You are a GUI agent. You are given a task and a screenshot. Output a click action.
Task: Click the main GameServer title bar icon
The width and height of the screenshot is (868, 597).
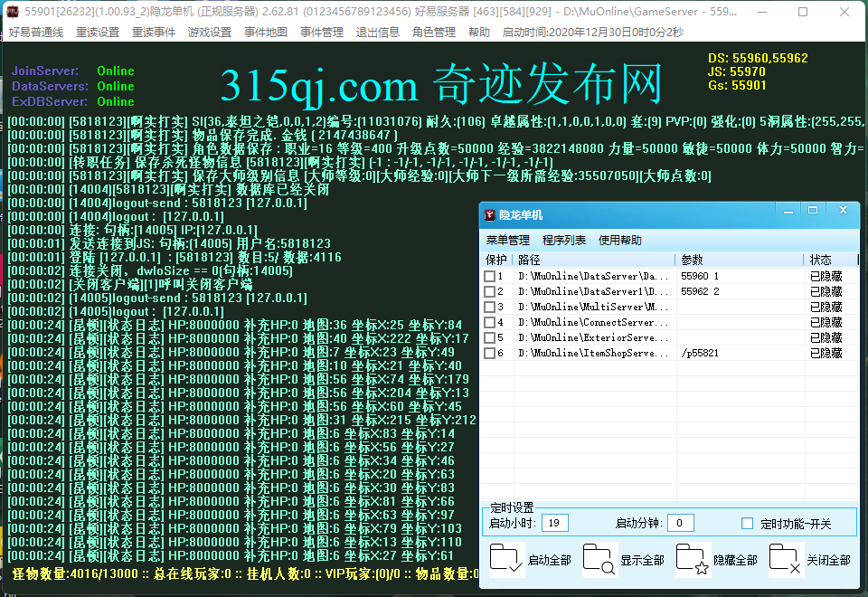[13, 11]
